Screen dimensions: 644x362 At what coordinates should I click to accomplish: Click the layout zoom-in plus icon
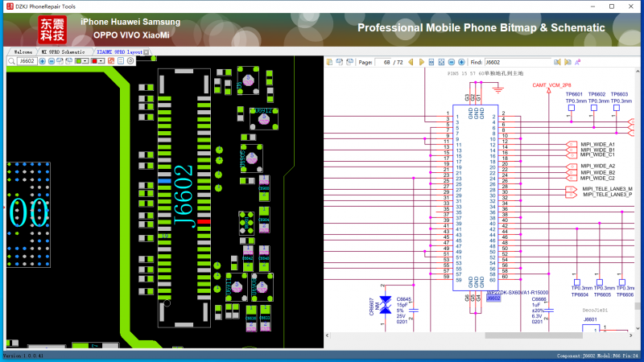[x=42, y=61]
